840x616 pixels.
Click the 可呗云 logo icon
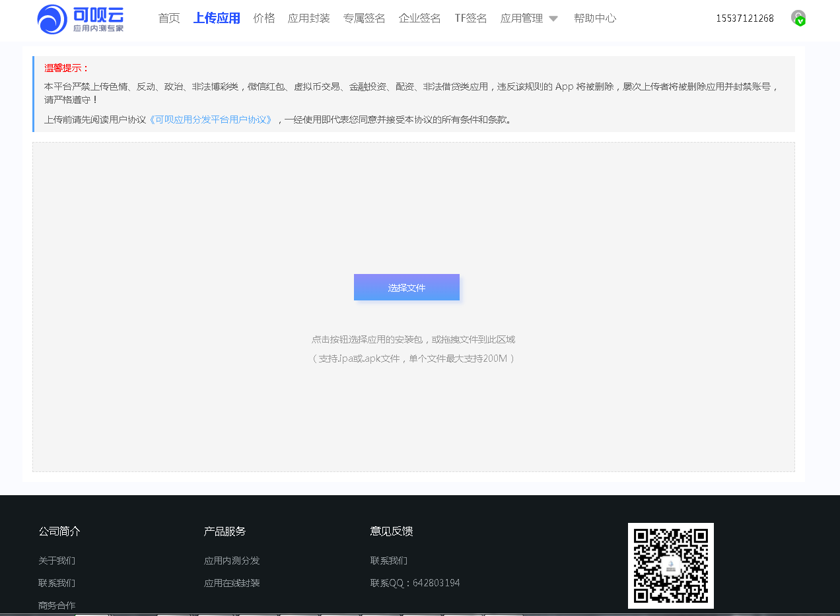point(52,20)
